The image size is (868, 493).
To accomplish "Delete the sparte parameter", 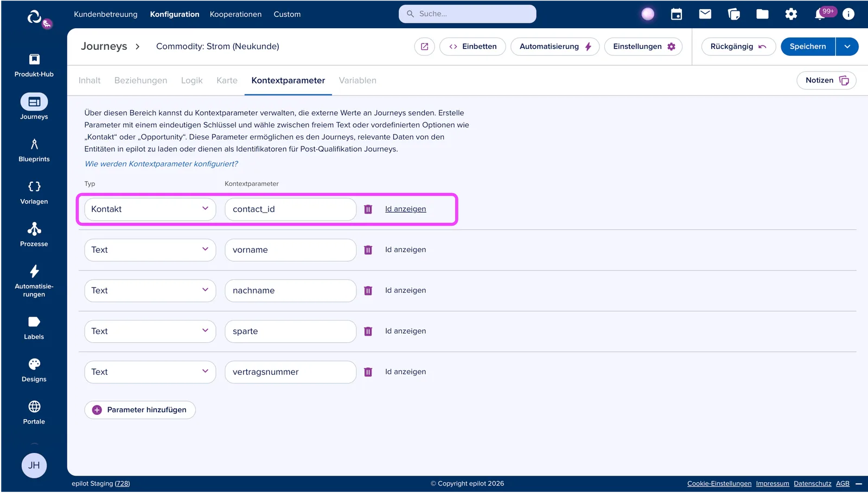I will (x=368, y=331).
